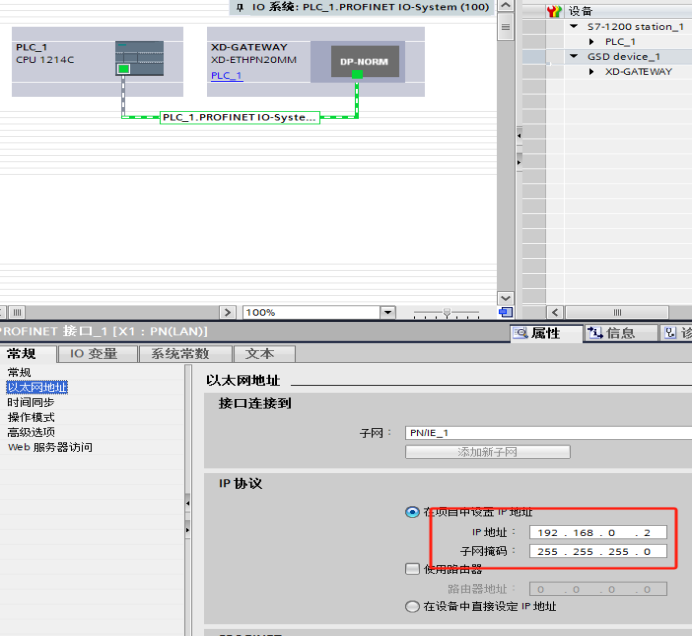This screenshot has height=636, width=692.
Task: Expand the XD-GATEWAY node in device tree
Action: tap(592, 72)
